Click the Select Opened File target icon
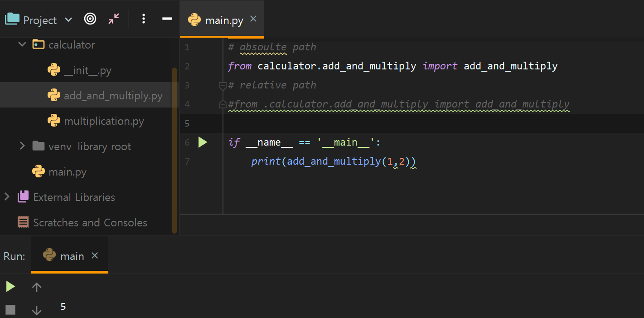644x318 pixels. pyautogui.click(x=90, y=19)
